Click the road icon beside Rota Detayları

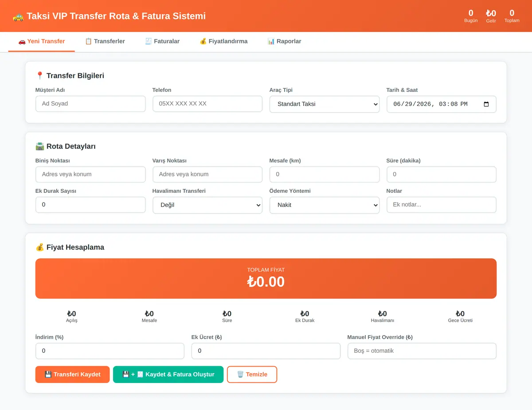tap(39, 146)
